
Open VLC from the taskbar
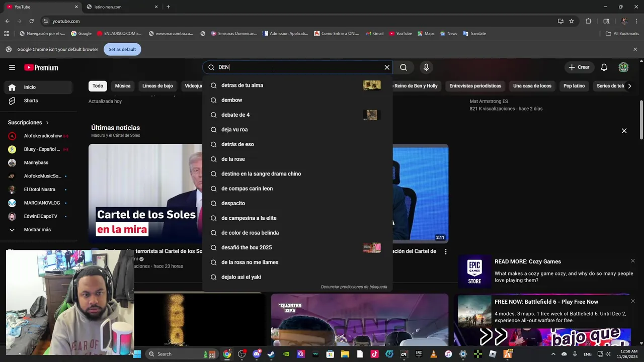434,354
